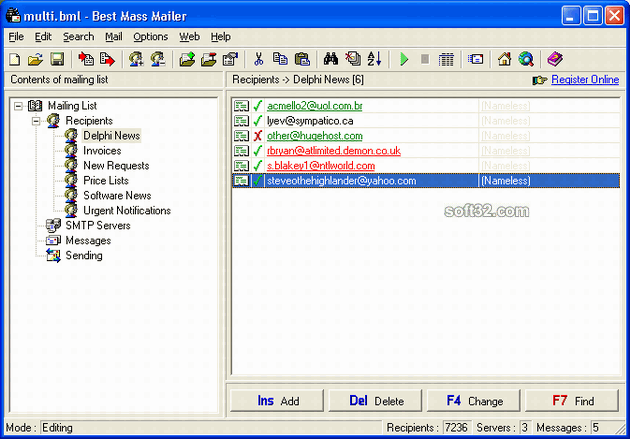Toggle checkmark for rbryan@atlimited.demon.co.uk
This screenshot has width=630, height=439.
point(258,151)
